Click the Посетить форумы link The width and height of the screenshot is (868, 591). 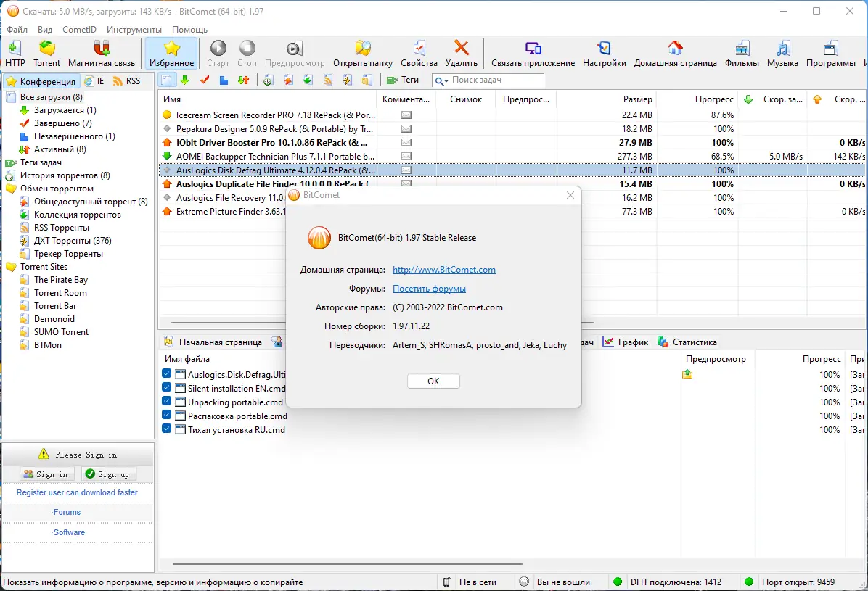[429, 289]
